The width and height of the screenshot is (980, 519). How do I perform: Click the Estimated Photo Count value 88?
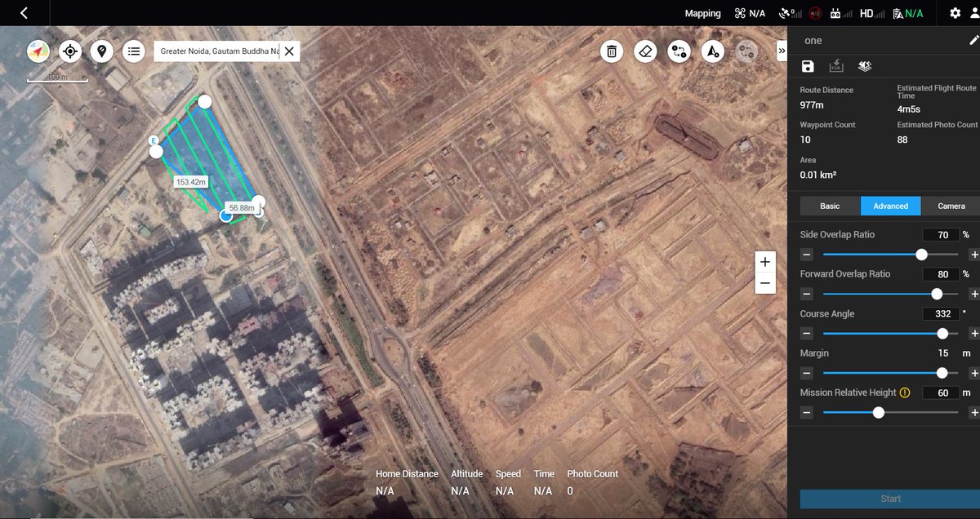pyautogui.click(x=902, y=140)
